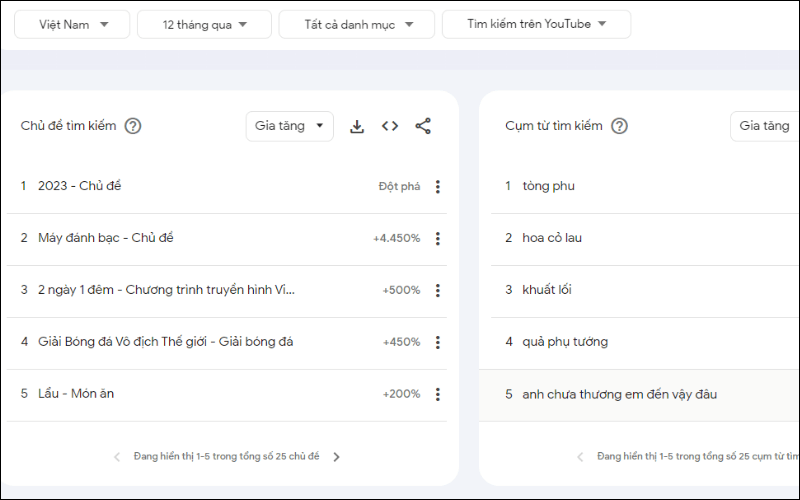Viewport: 800px width, 500px height.
Task: Expand the Việt Nam country dropdown
Action: [73, 25]
